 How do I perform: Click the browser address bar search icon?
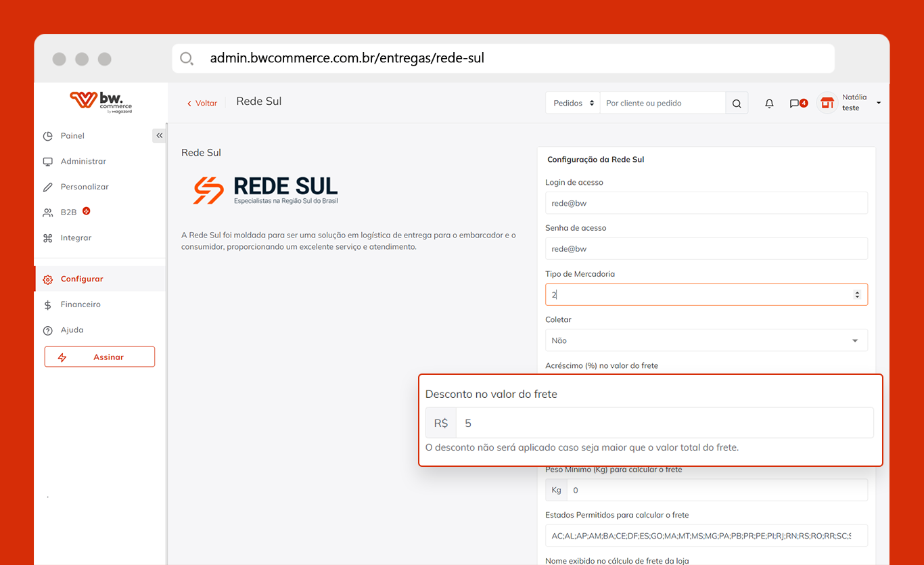[x=187, y=58]
